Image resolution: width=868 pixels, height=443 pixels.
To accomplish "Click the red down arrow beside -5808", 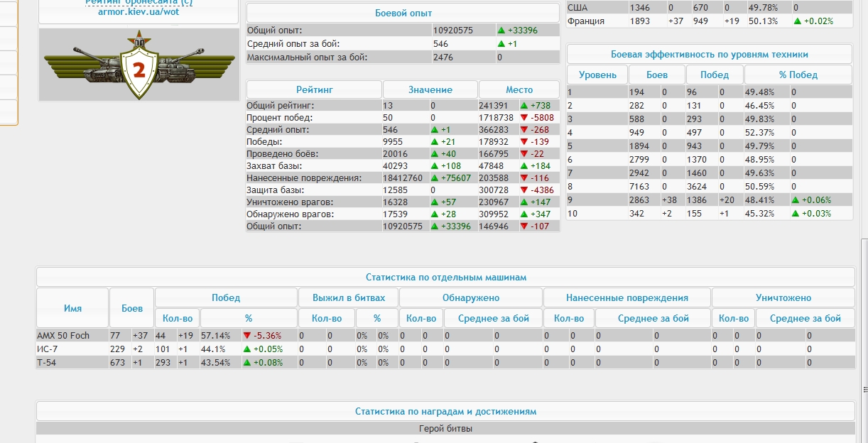I will [524, 118].
